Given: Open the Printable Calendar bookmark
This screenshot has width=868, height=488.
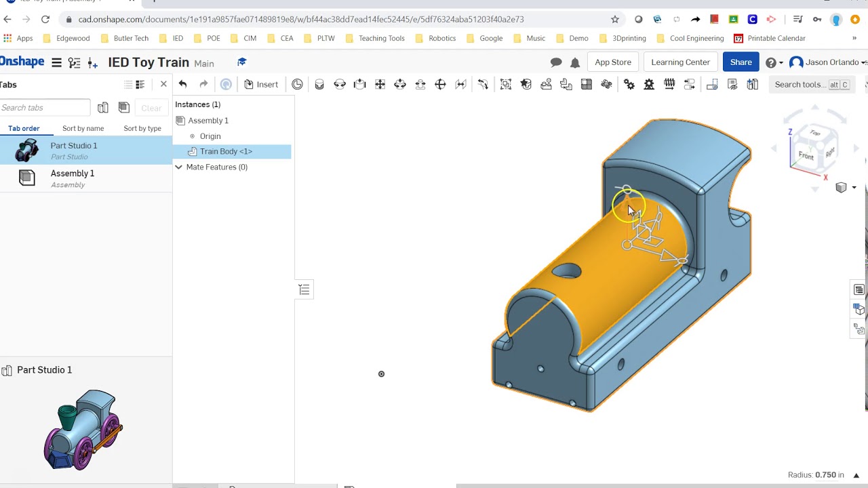Looking at the screenshot, I should [x=770, y=38].
